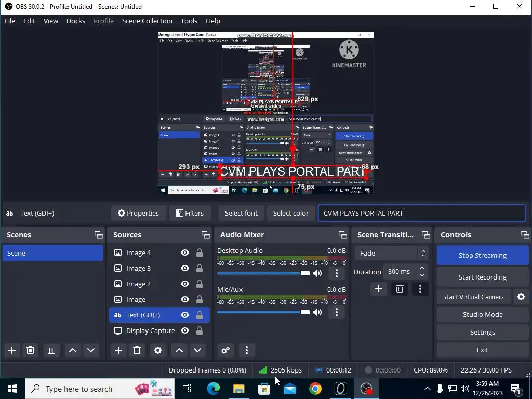Delete the selected source with trash icon
The width and height of the screenshot is (532, 399).
click(x=137, y=350)
